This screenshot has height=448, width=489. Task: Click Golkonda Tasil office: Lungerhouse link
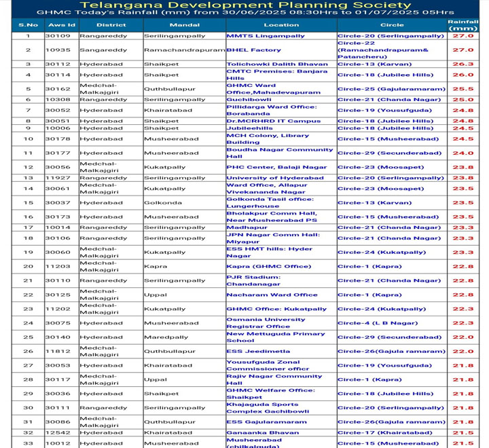(x=270, y=203)
